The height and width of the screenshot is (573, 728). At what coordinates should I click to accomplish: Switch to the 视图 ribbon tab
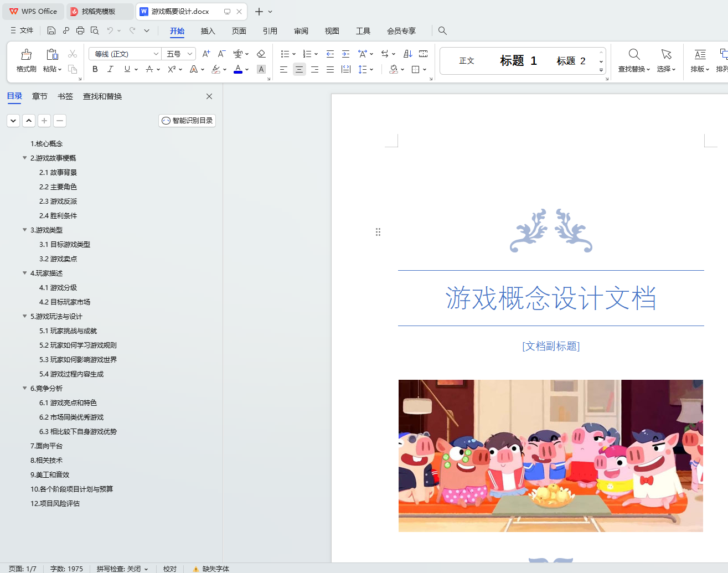(x=332, y=31)
